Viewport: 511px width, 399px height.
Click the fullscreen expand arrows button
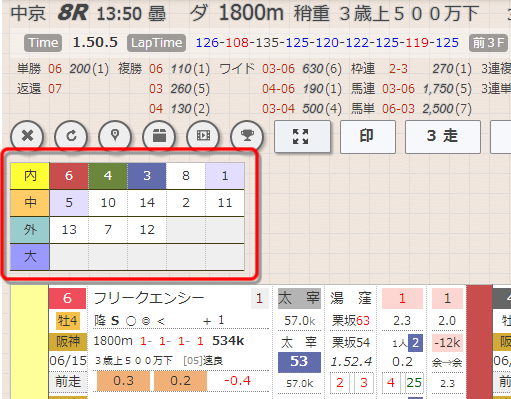tap(302, 137)
